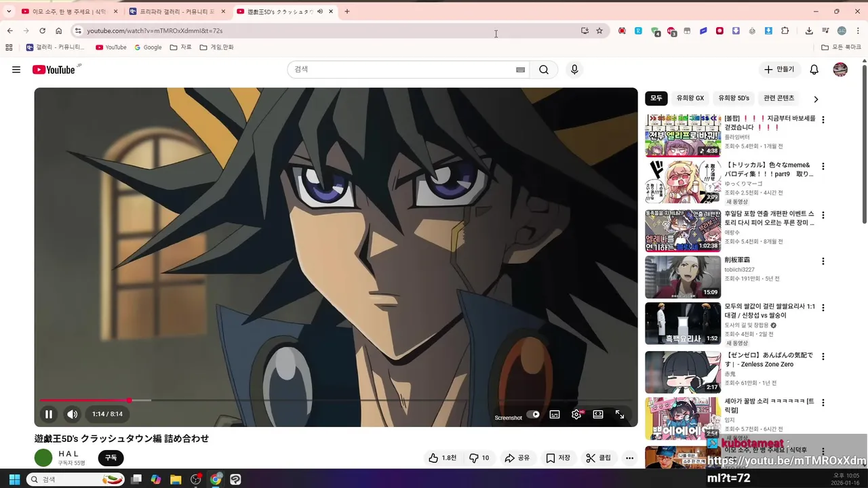
Task: Open the HAL channel avatar
Action: pos(43,458)
